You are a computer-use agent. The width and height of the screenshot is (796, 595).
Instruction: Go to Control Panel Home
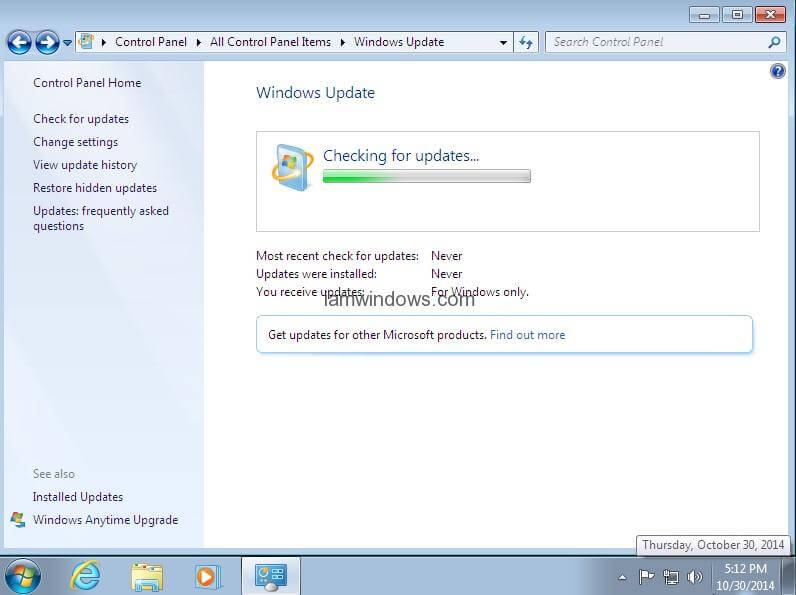coord(87,83)
